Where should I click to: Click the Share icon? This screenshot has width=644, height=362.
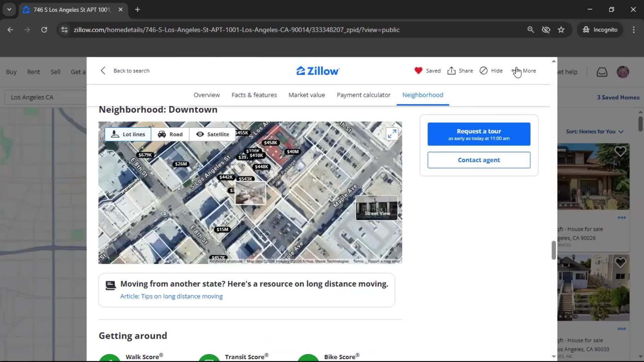click(x=460, y=71)
